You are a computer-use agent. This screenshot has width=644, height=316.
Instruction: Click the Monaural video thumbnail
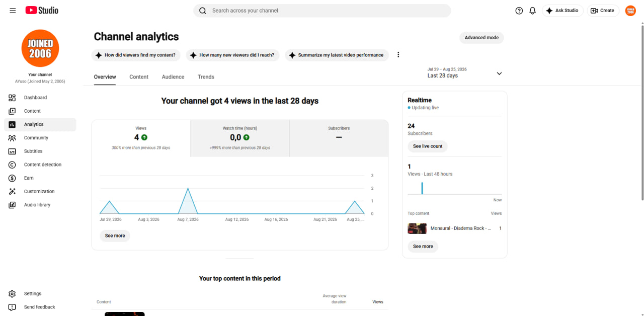point(417,228)
